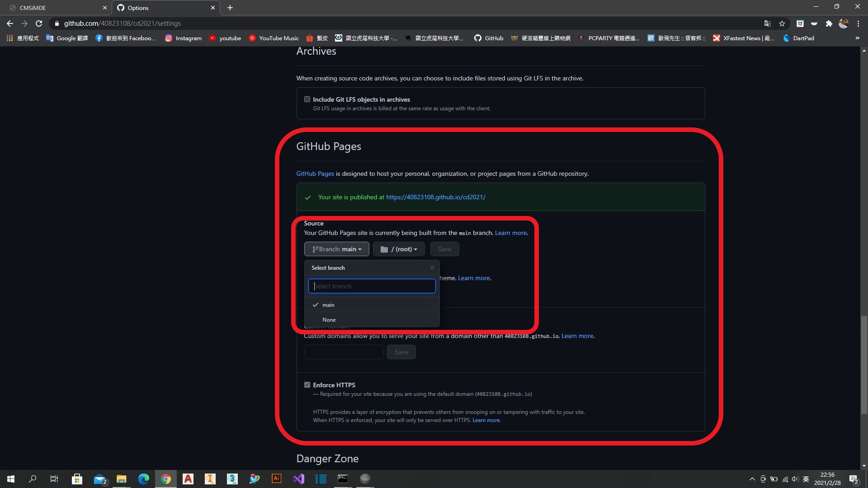This screenshot has height=488, width=868.
Task: Show more bookmarks overflow chevron
Action: (858, 38)
